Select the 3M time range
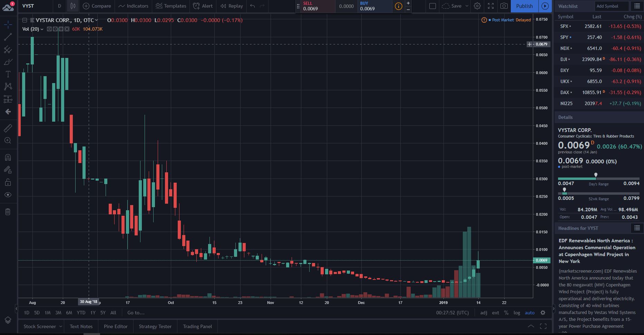Image resolution: width=644 pixels, height=335 pixels. pos(58,313)
